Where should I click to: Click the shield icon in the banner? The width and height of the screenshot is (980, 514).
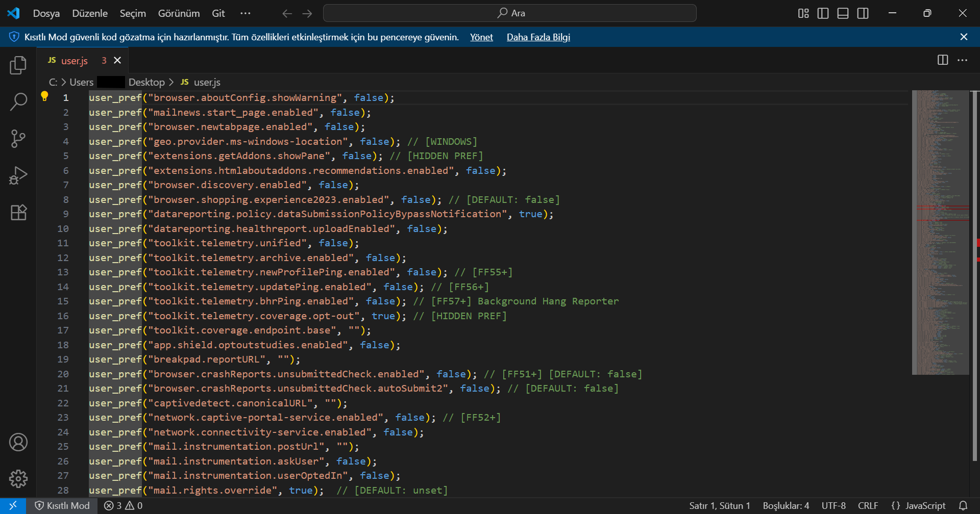14,37
